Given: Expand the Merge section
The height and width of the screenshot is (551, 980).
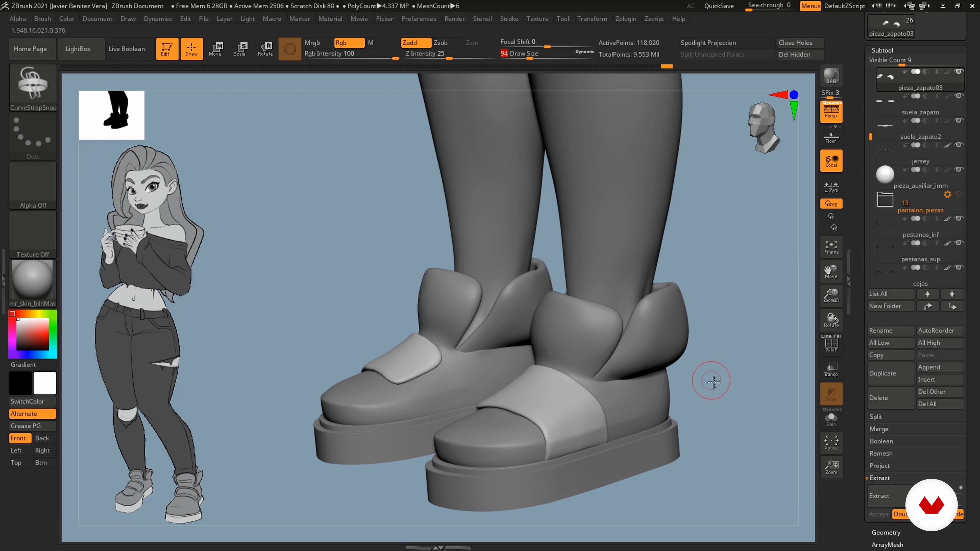Looking at the screenshot, I should (879, 429).
